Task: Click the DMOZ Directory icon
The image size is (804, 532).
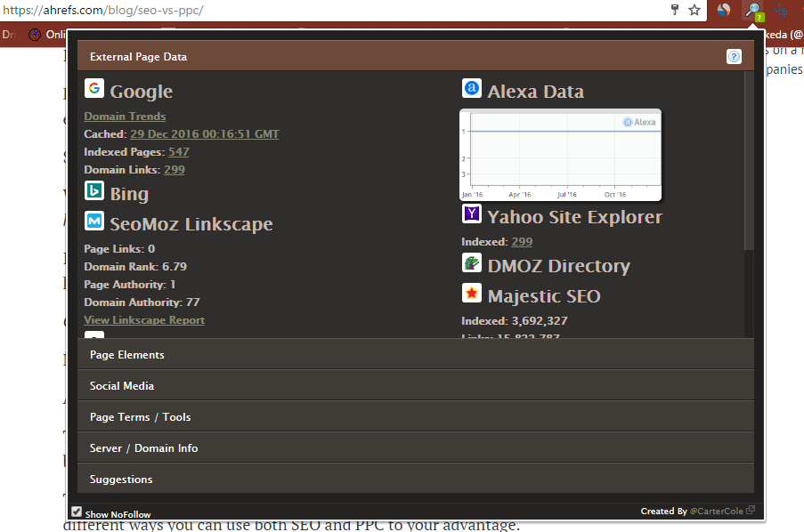Action: click(472, 262)
